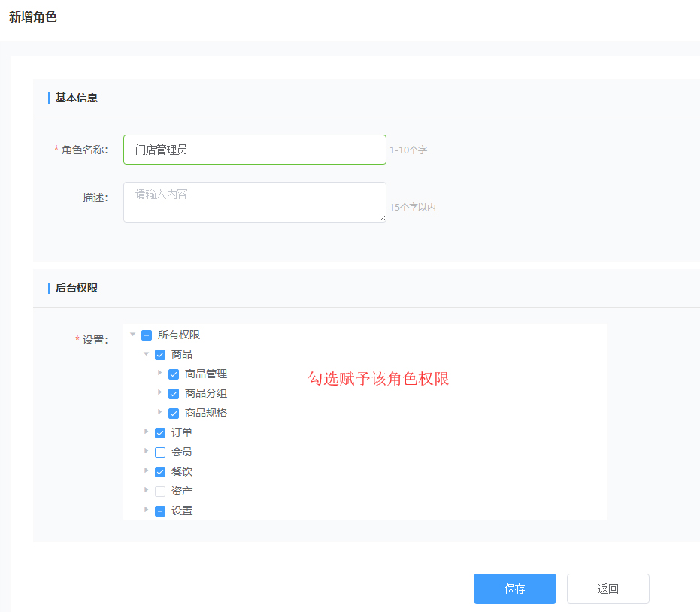Screen dimensions: 700x612
Task: Focus the 角色名称 input field
Action: 255,150
